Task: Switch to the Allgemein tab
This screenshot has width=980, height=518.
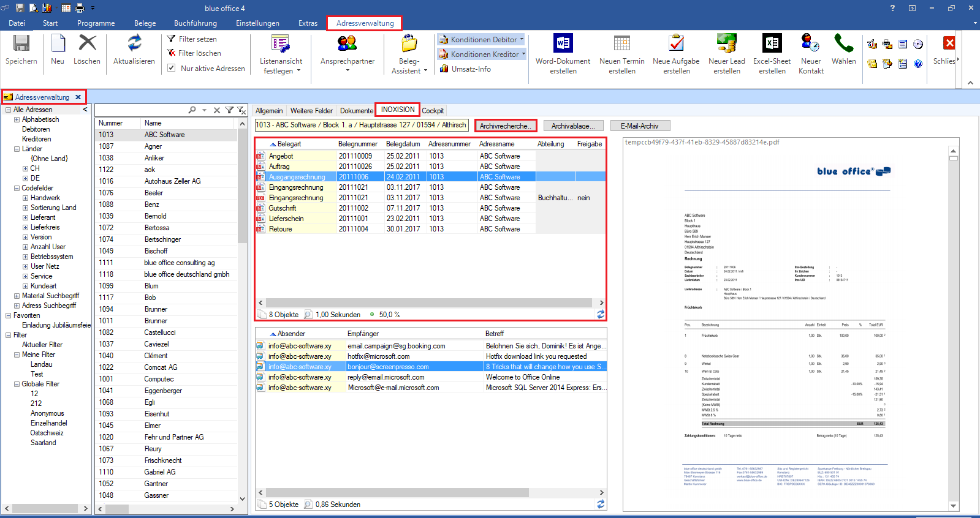Action: pos(269,111)
